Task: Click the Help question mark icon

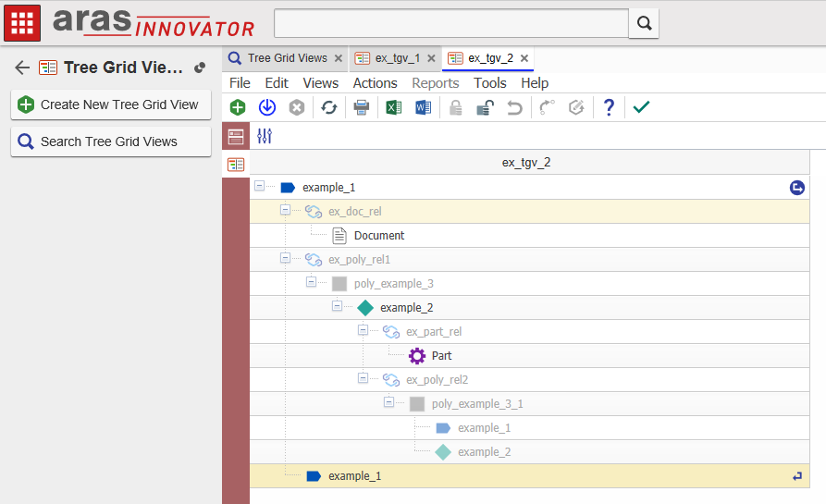Action: click(609, 107)
